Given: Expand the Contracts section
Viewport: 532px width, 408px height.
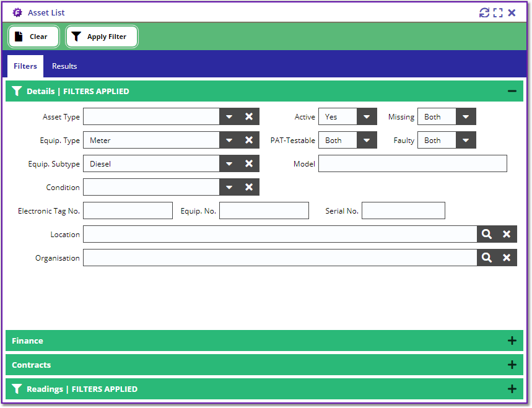Looking at the screenshot, I should (x=512, y=365).
